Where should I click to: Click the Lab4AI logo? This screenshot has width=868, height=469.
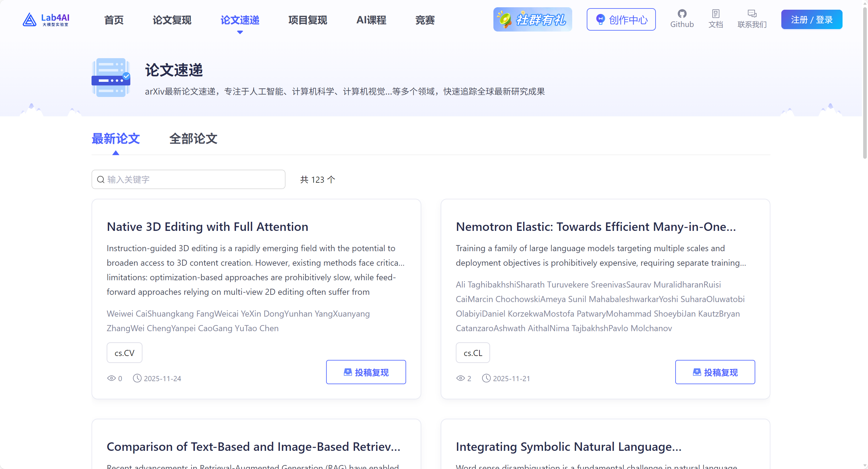(x=46, y=20)
